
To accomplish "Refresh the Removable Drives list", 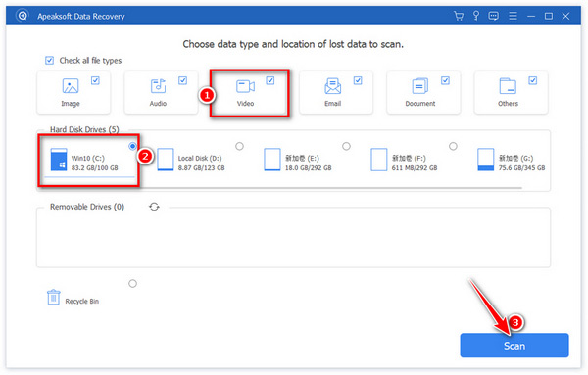I will tap(154, 207).
